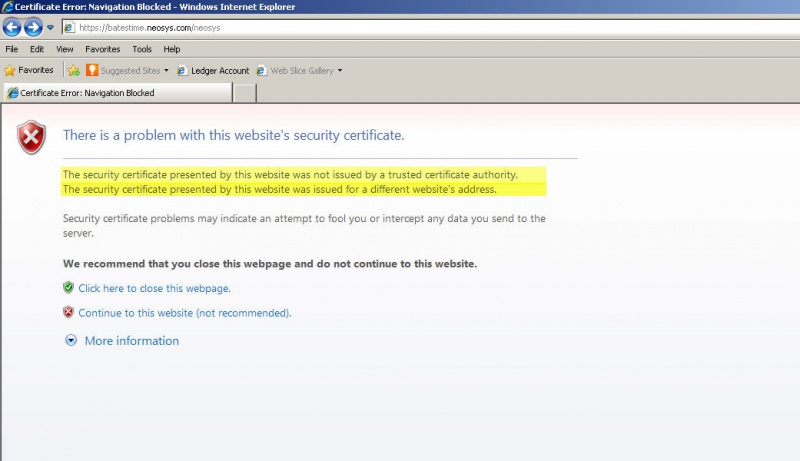The image size is (800, 461).
Task: Open the Favorites star button
Action: tap(29, 70)
